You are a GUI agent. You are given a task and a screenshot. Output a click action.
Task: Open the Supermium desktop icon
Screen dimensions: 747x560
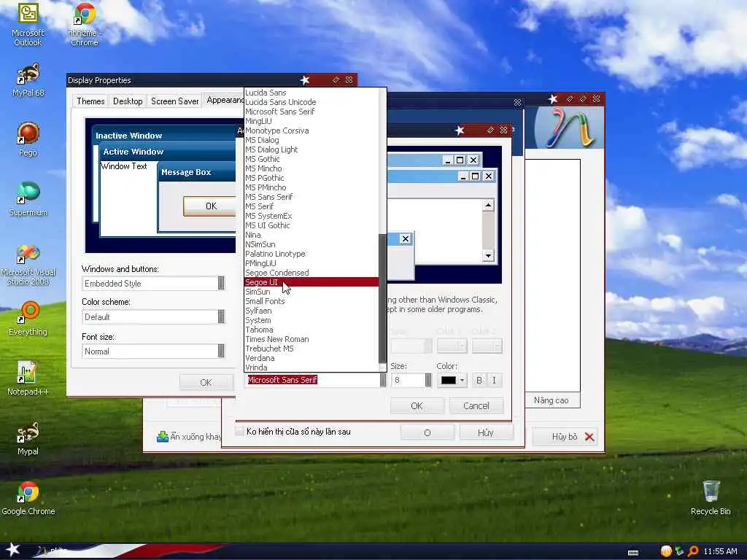28,199
